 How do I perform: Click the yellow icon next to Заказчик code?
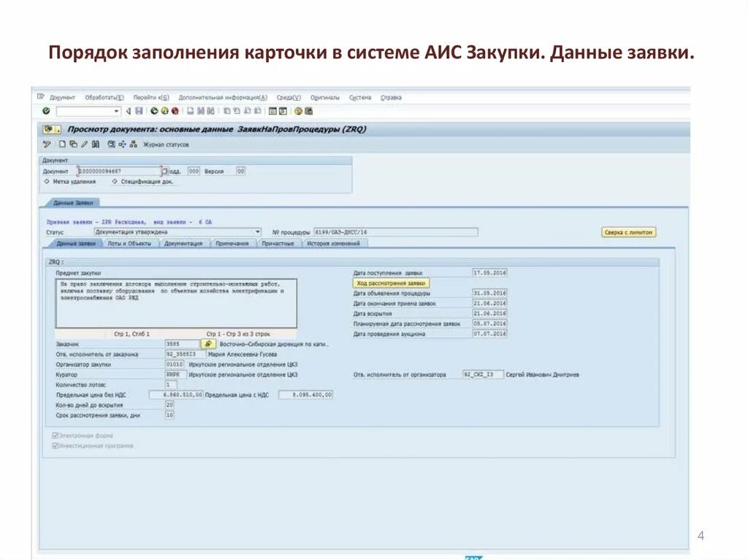(x=208, y=344)
